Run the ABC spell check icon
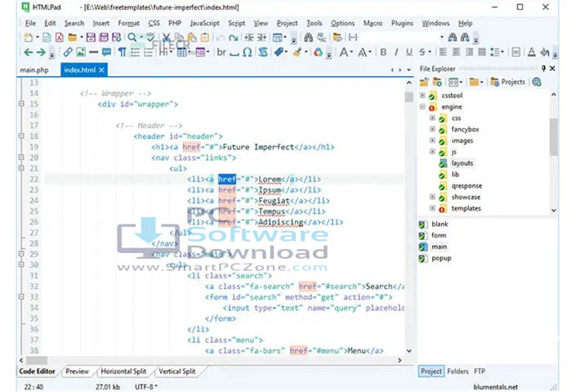Image resolution: width=588 pixels, height=392 pixels. (x=150, y=37)
